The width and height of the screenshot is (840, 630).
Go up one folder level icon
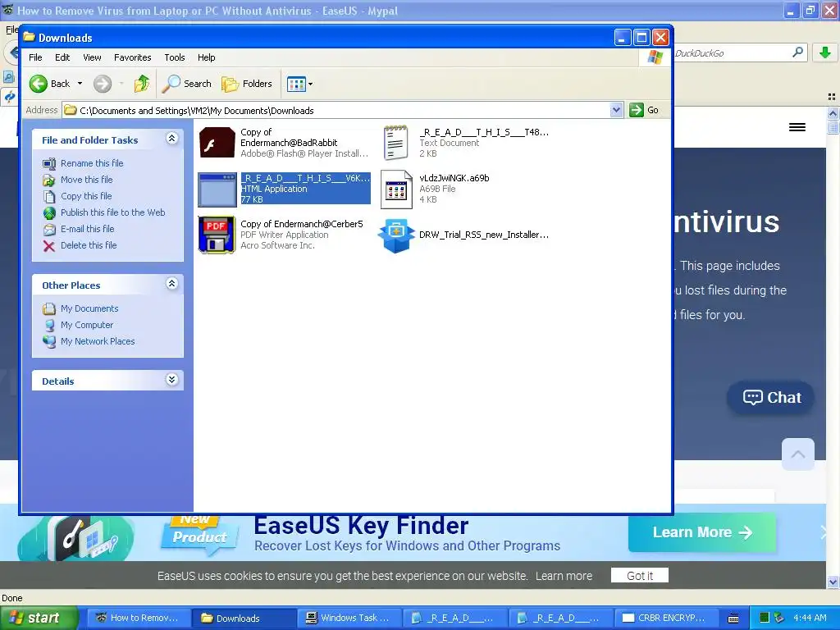[x=142, y=84]
